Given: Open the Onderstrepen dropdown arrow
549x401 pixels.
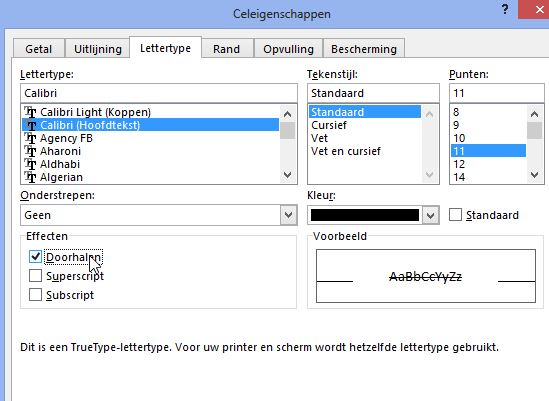Looking at the screenshot, I should coord(289,215).
